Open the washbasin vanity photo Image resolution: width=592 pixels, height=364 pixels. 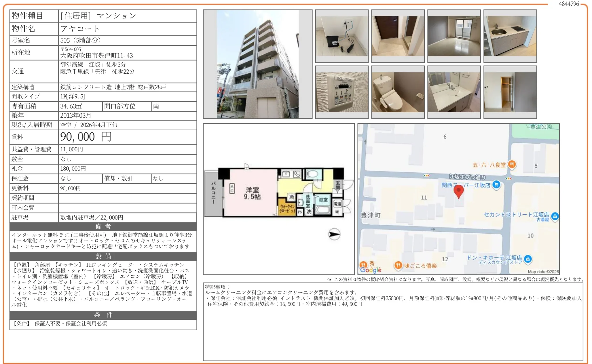click(x=454, y=92)
